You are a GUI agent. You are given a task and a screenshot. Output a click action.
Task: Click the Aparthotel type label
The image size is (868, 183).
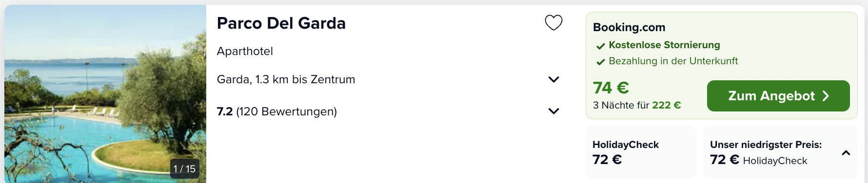coord(245,51)
